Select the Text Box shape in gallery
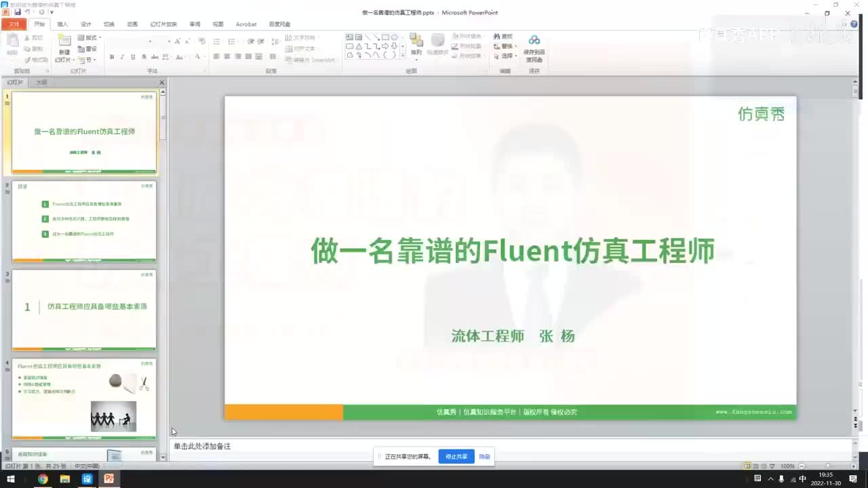This screenshot has height=488, width=868. [350, 37]
